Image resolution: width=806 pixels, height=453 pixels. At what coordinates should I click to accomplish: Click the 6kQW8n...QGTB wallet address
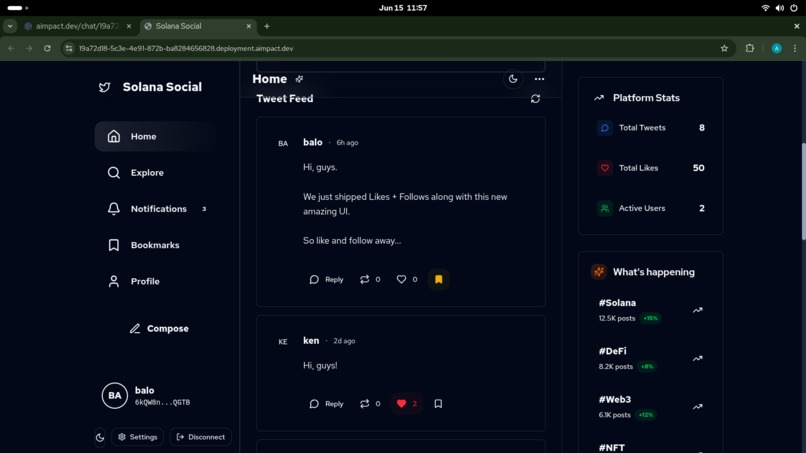point(162,403)
